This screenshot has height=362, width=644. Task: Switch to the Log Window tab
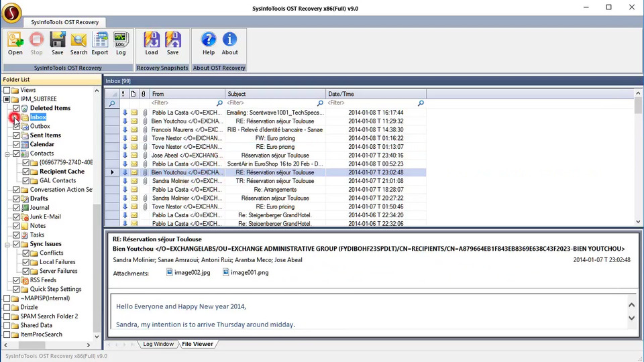[158, 344]
